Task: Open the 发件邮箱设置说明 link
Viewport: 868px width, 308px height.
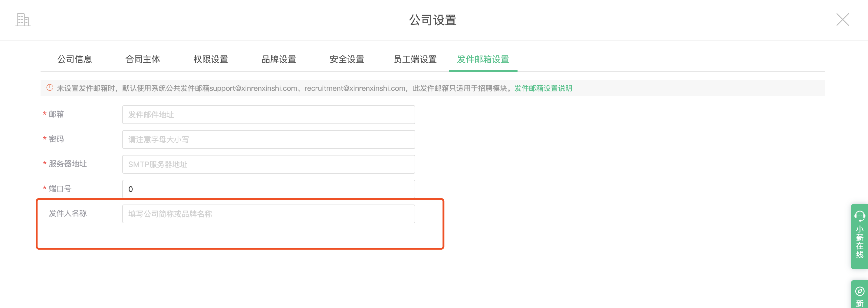Action: click(543, 88)
